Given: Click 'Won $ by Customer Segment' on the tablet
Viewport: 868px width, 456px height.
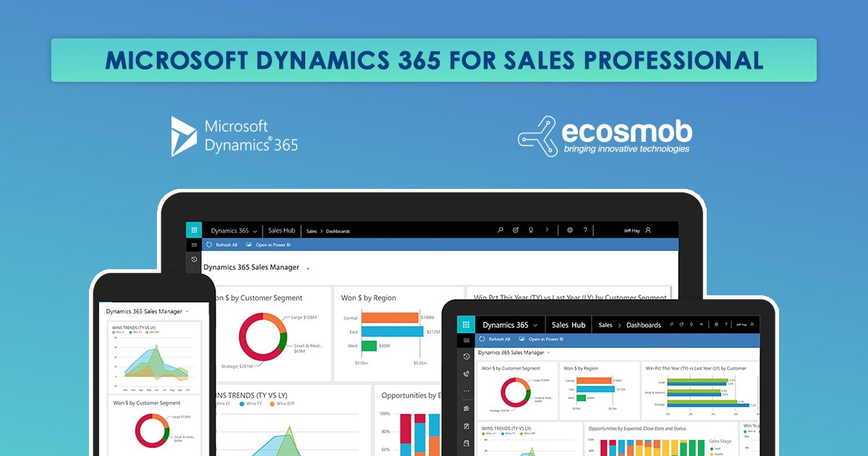Looking at the screenshot, I should point(511,368).
